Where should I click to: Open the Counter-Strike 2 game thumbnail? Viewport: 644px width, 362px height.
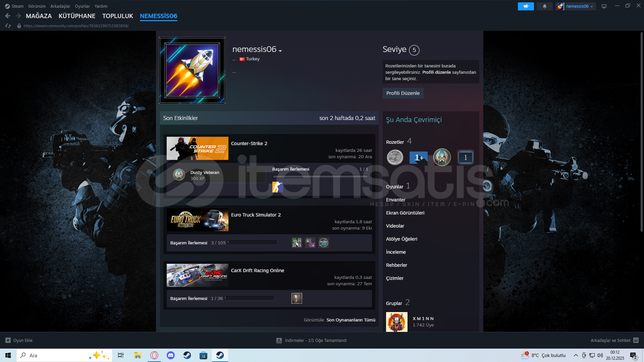[x=197, y=148]
